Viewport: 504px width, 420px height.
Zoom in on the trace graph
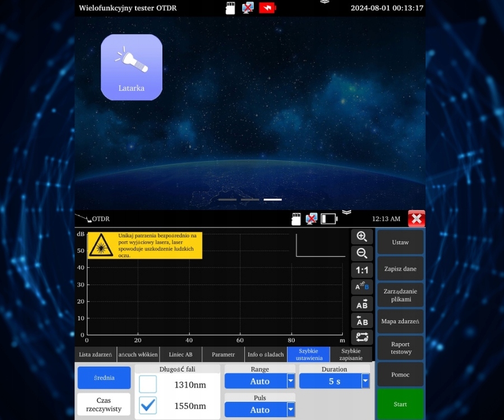tap(362, 236)
